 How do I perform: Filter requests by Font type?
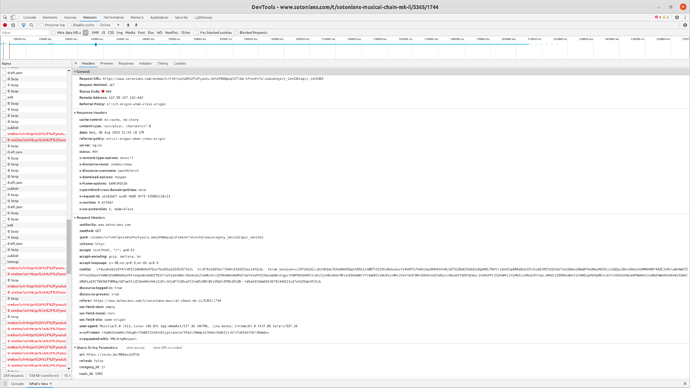[141, 33]
